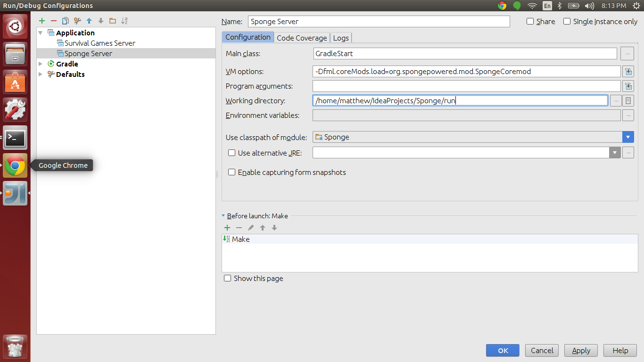The image size is (644, 362).
Task: Check Single instance only
Action: coord(567,21)
